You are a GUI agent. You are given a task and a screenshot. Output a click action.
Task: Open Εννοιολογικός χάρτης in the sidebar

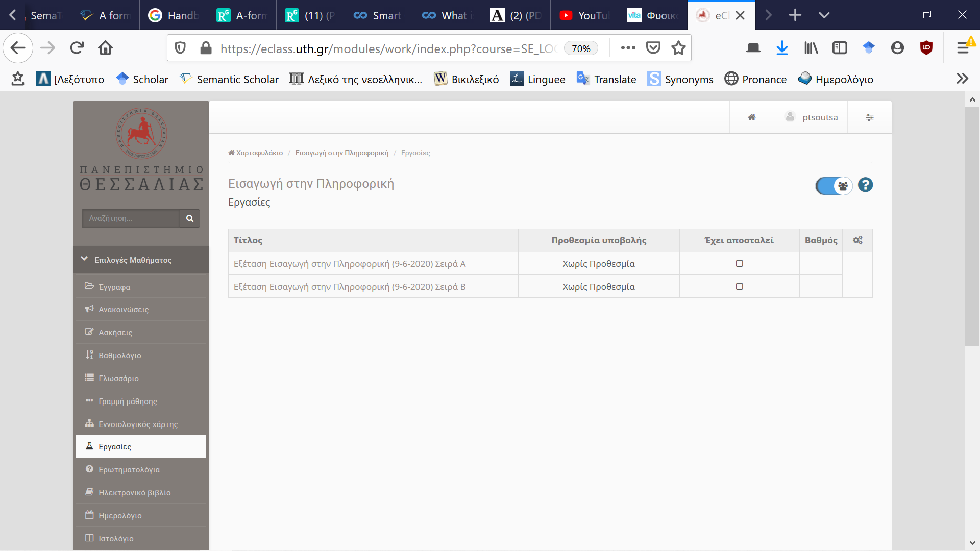[x=141, y=424]
